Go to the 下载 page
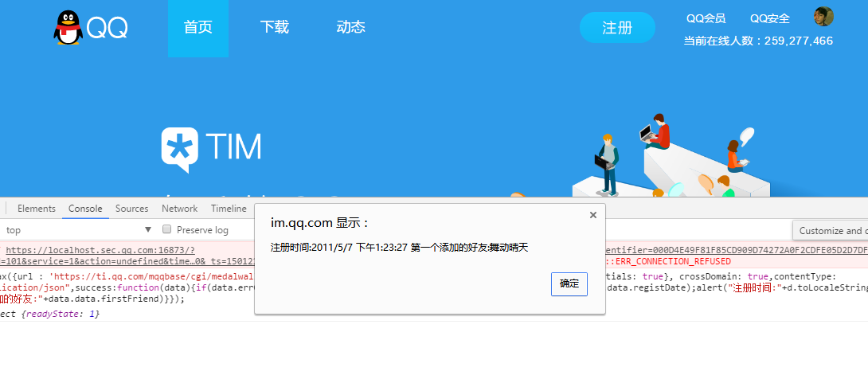This screenshot has width=868, height=383. click(275, 27)
